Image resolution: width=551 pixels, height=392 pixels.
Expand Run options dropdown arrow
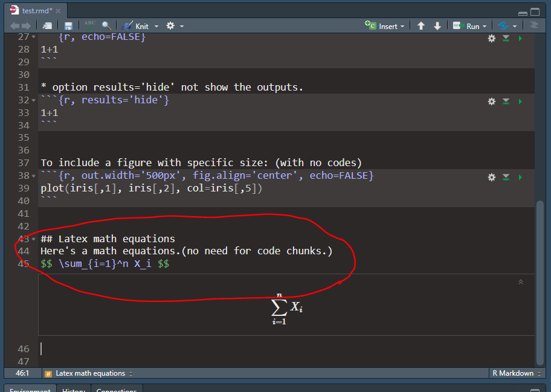485,27
